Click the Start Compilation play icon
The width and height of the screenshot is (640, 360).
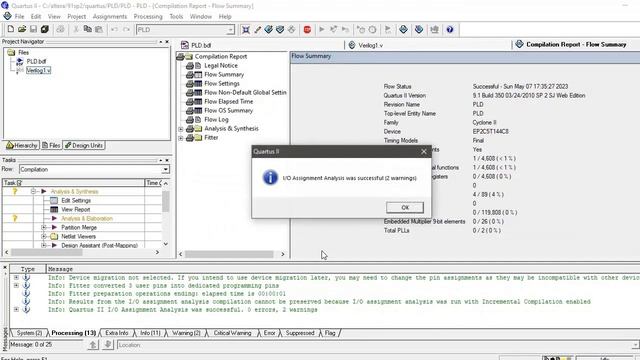[x=322, y=29]
